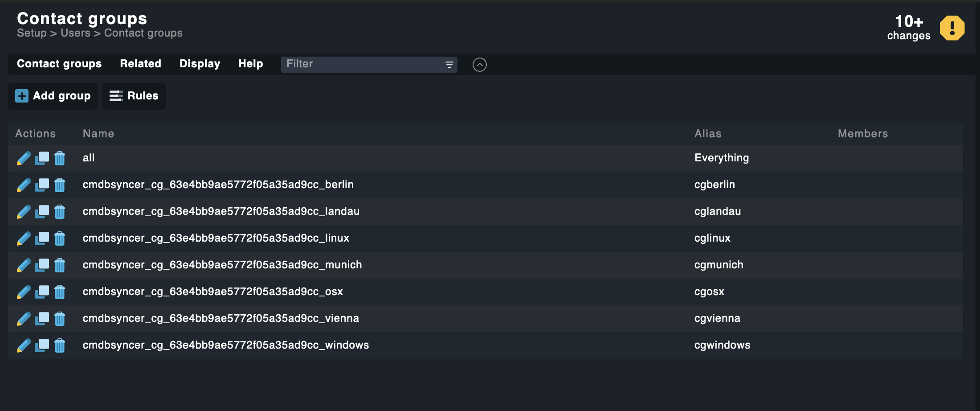Clone the 'all' contact group
Image resolution: width=980 pixels, height=411 pixels.
point(42,158)
